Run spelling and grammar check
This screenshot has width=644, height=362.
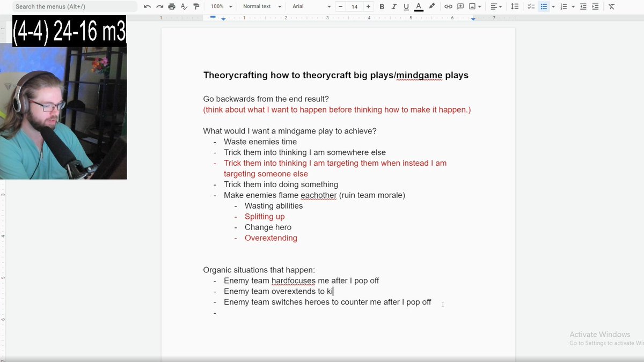(184, 6)
